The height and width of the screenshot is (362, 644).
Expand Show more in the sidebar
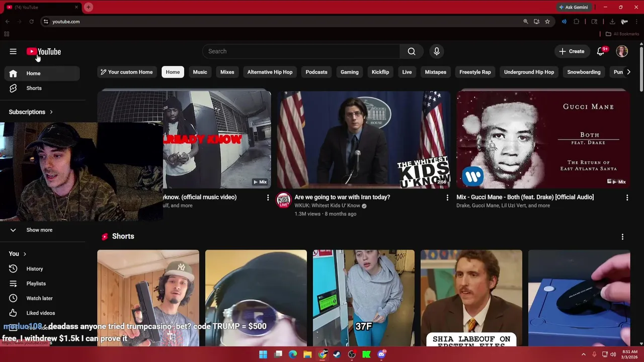coord(39,230)
